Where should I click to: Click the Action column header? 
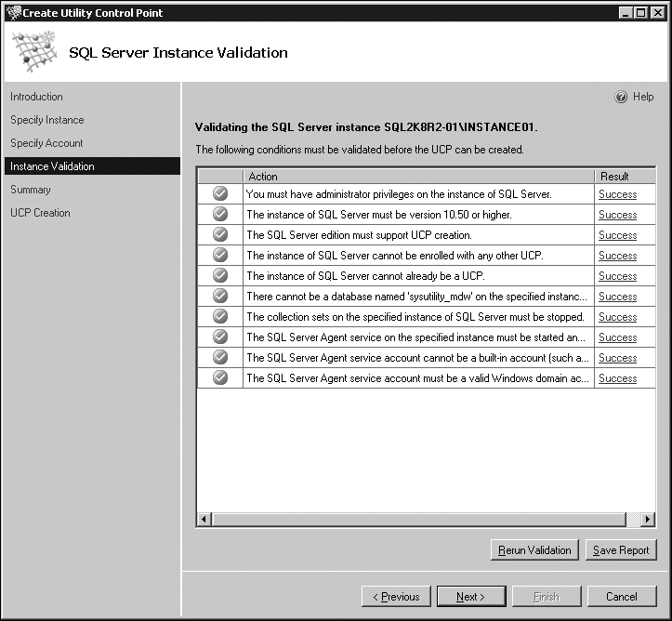click(x=418, y=176)
